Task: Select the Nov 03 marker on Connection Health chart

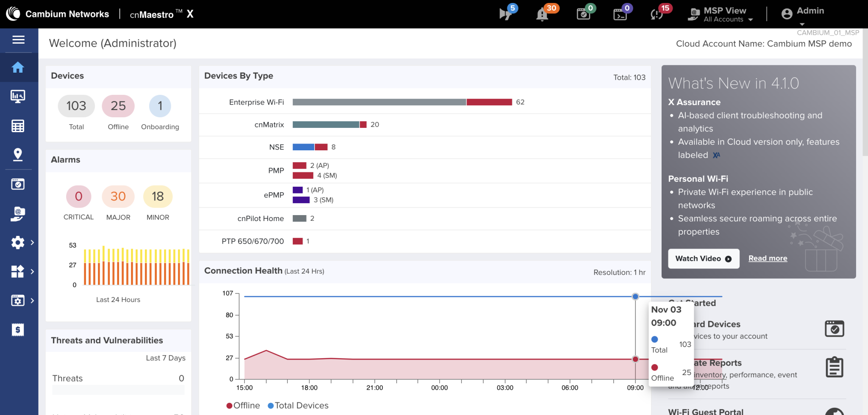Action: point(635,296)
